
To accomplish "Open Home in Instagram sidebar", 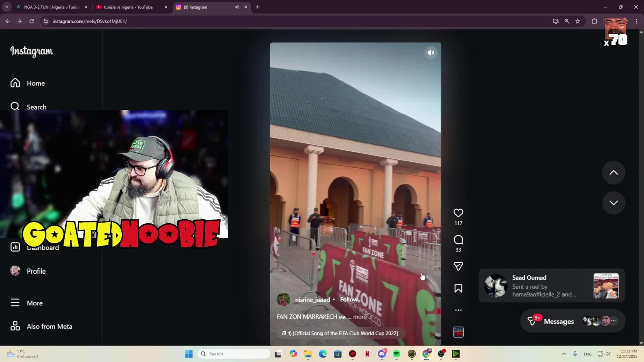I will (x=28, y=83).
